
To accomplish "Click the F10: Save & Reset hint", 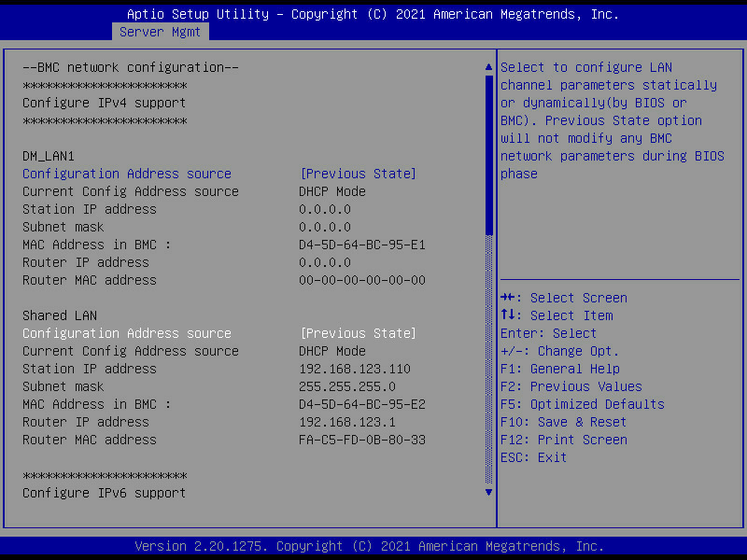I will coord(563,422).
